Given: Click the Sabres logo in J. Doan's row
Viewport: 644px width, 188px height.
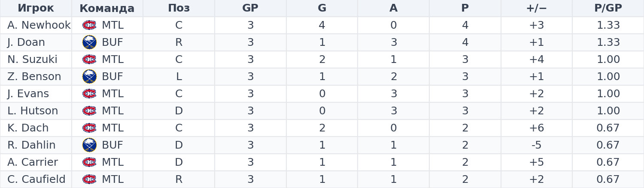Looking at the screenshot, I should pyautogui.click(x=89, y=42).
